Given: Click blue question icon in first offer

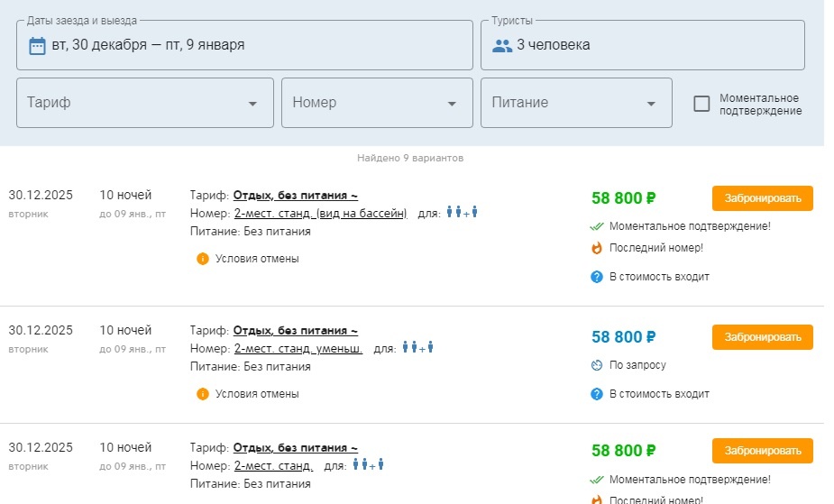Looking at the screenshot, I should (596, 277).
